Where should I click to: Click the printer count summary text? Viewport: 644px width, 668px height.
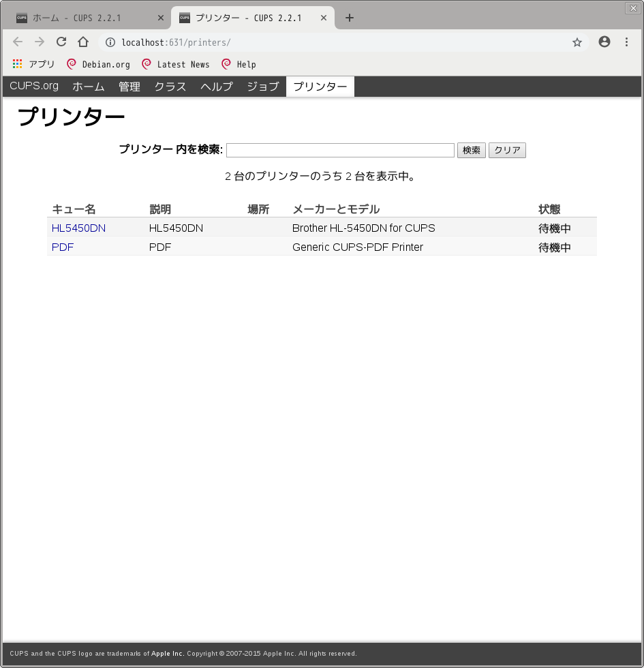(x=321, y=176)
